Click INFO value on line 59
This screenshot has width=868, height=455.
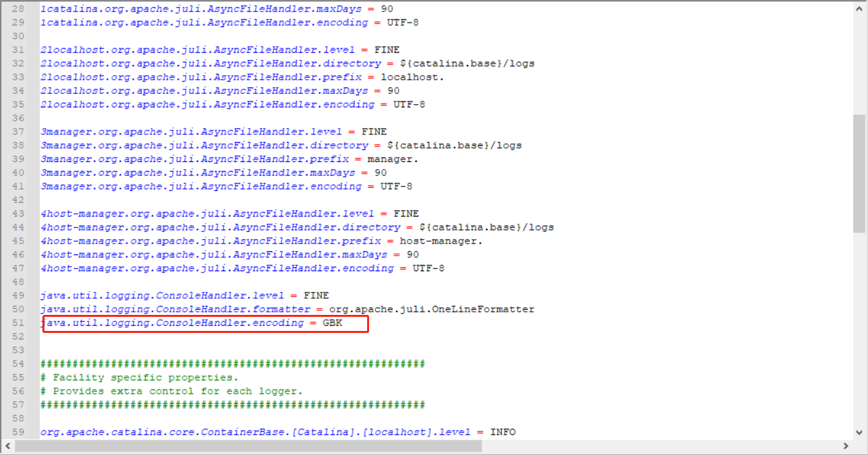(503, 433)
